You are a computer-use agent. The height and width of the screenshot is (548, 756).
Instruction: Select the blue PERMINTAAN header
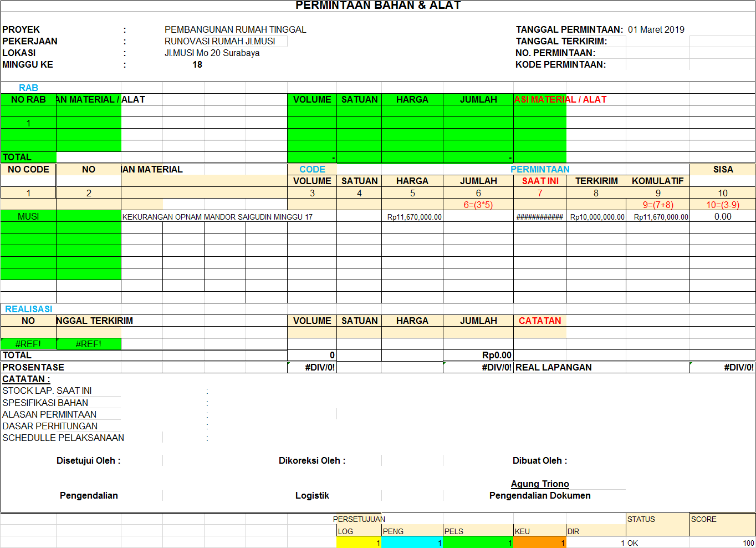(540, 169)
